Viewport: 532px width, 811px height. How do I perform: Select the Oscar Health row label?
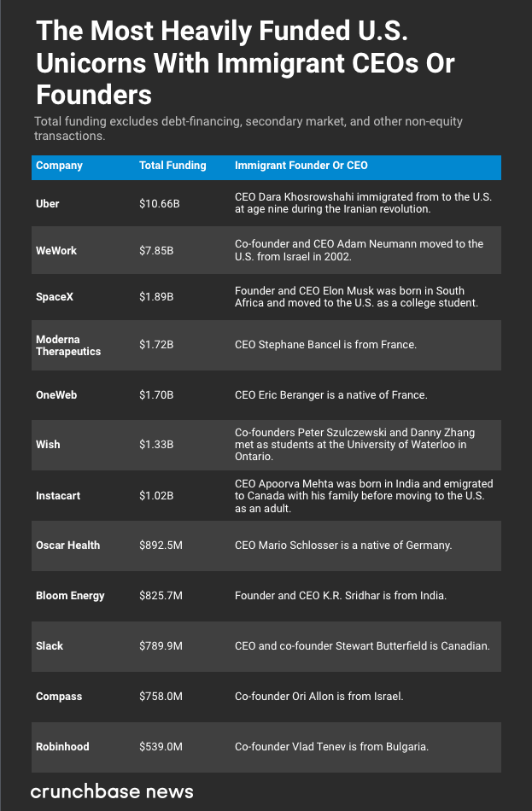click(x=67, y=546)
